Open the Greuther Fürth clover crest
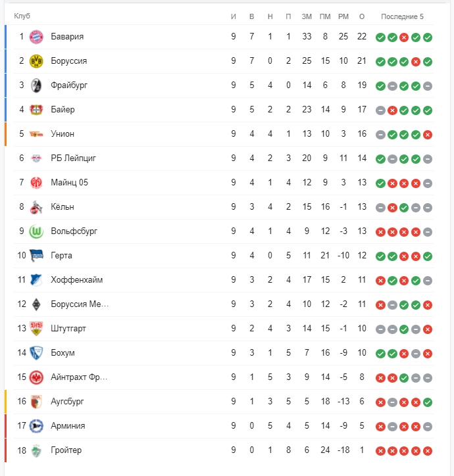Screen dimensions: 454x476 [x=36, y=450]
